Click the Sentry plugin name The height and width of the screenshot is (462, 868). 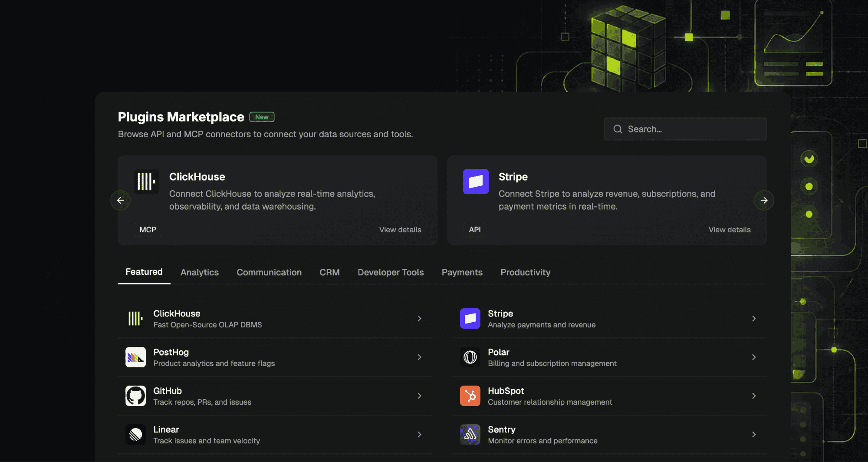[x=502, y=429]
